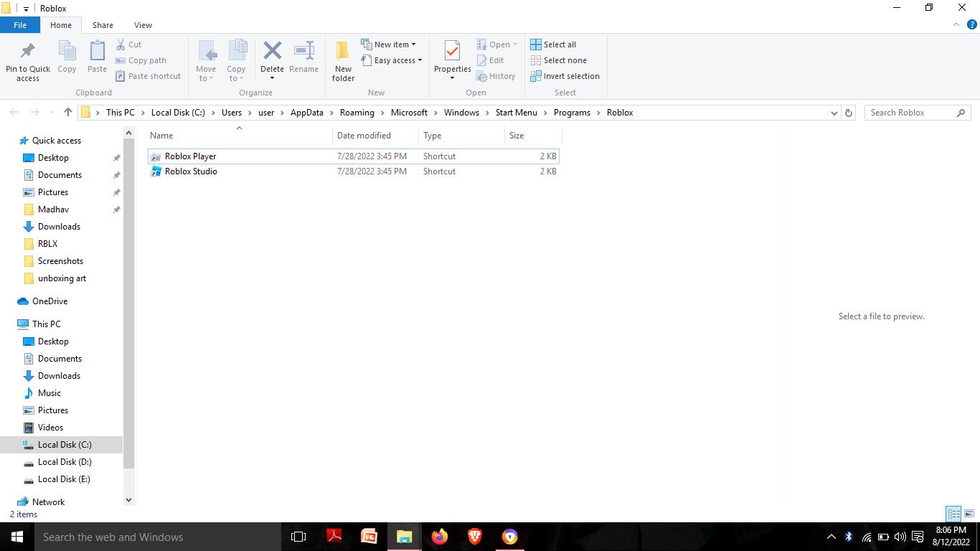Select OneDrive in navigation pane

click(50, 301)
